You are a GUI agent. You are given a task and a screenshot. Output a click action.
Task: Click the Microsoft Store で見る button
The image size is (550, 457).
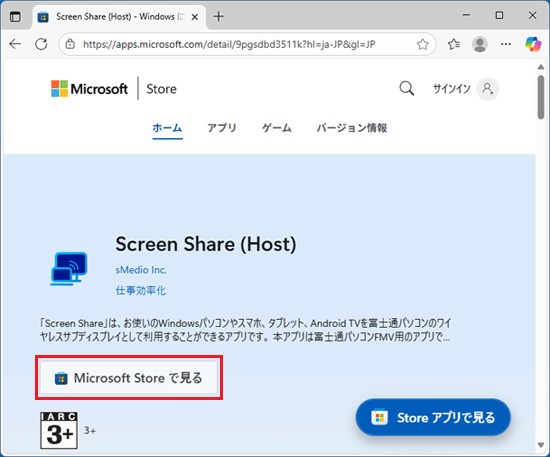coord(129,378)
